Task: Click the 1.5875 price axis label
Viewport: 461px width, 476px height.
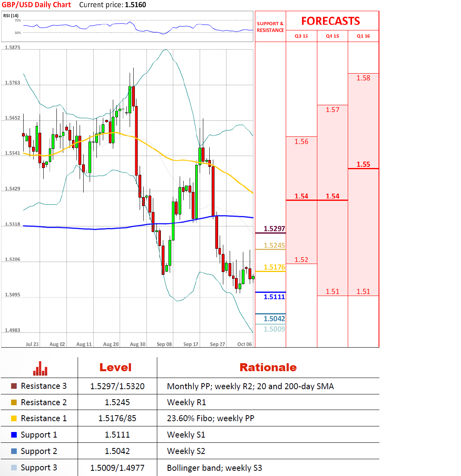Action: (x=12, y=47)
